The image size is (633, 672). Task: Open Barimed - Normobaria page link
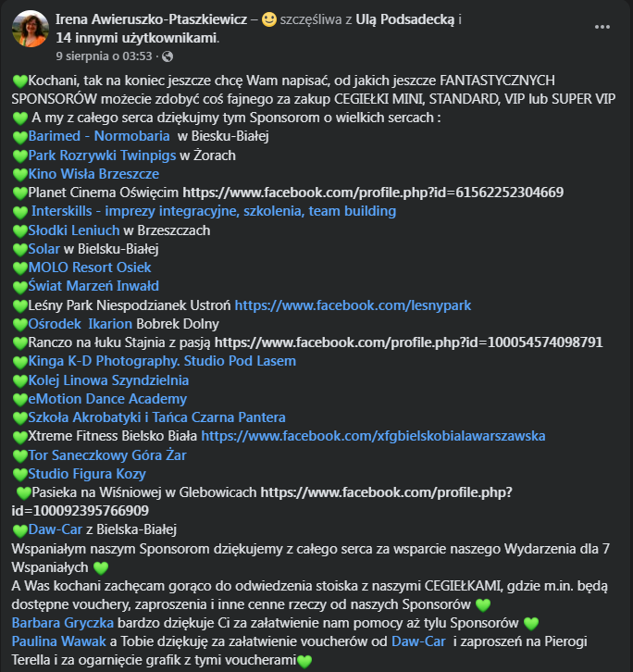point(99,136)
